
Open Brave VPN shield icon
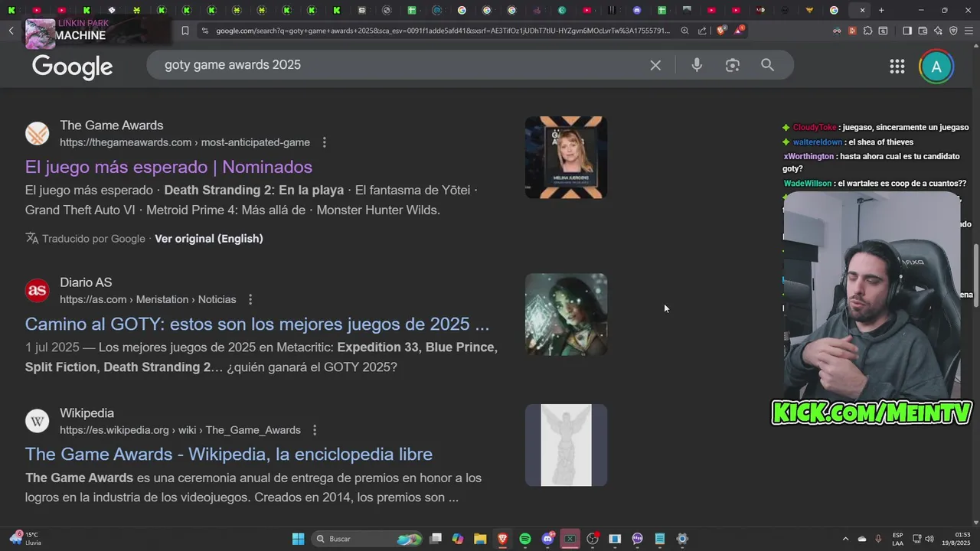[953, 31]
